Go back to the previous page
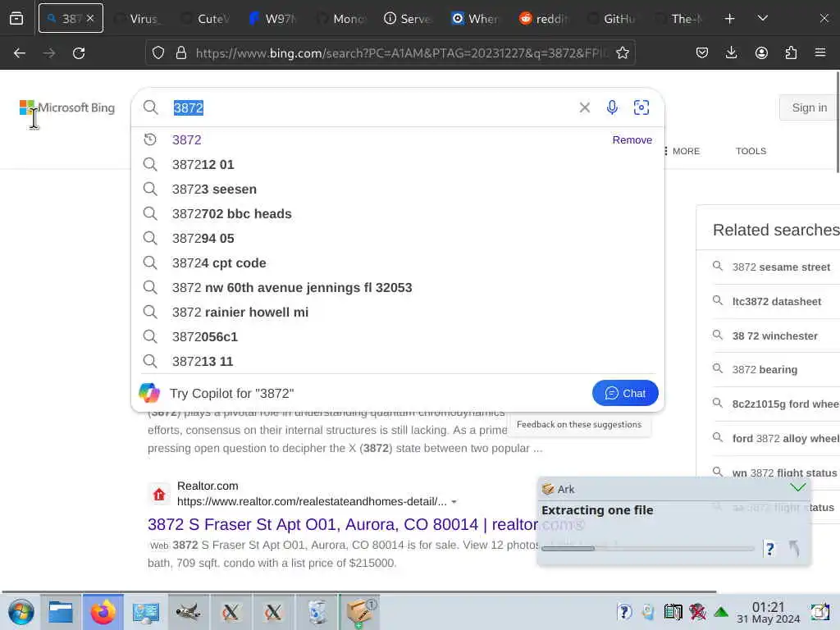840x630 pixels. pyautogui.click(x=20, y=53)
